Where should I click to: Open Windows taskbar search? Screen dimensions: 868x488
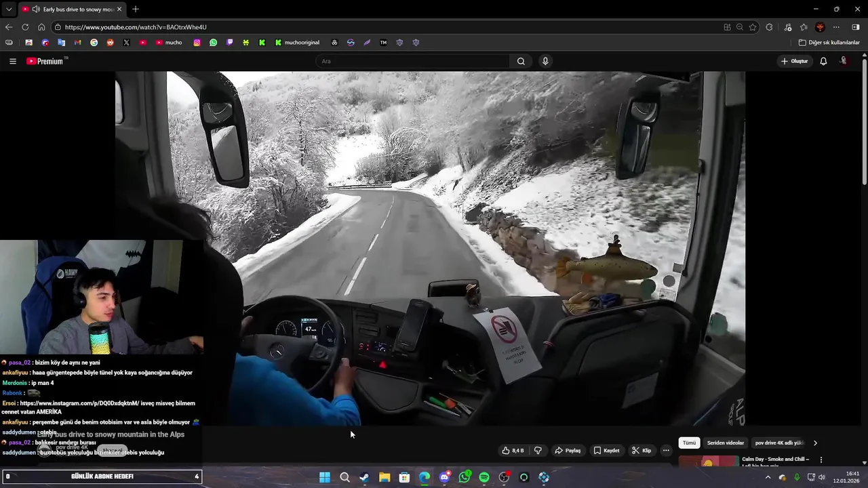[x=344, y=477]
